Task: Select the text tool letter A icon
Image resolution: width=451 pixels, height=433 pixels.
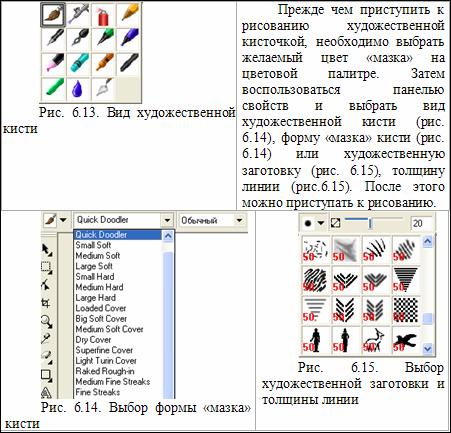Action: 46,392
